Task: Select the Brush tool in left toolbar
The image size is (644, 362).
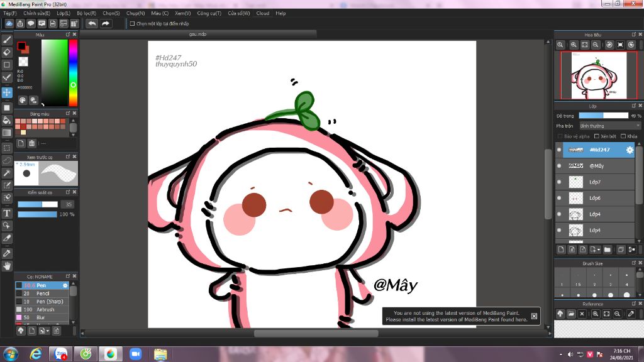Action: click(7, 40)
